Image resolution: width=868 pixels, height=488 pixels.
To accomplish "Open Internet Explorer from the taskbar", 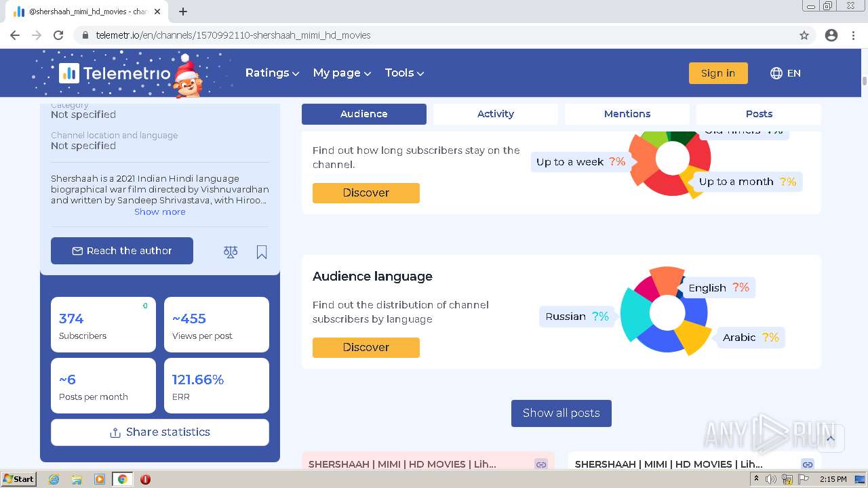I will (x=54, y=479).
